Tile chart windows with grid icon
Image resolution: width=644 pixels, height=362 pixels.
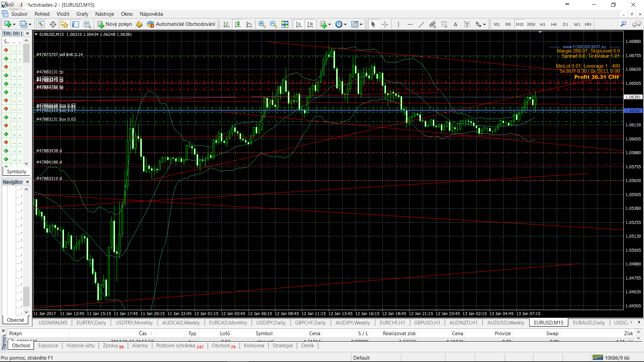tap(285, 24)
